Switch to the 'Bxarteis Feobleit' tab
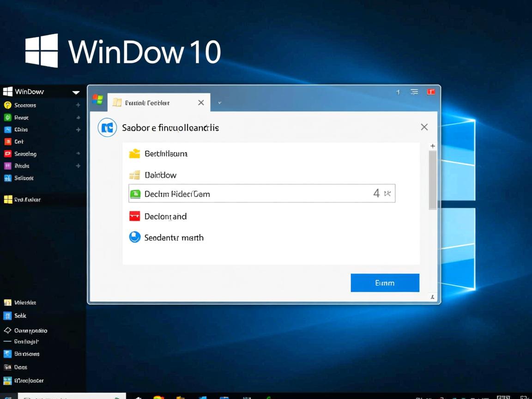Viewport: 532px width, 399px height. coord(148,102)
